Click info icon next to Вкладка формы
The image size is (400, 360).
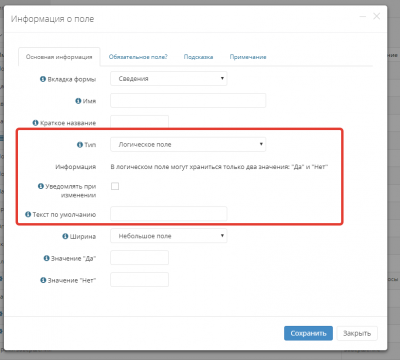click(x=43, y=79)
